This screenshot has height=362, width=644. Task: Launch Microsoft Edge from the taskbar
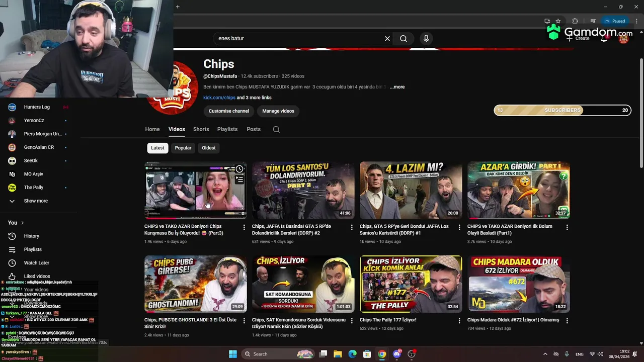tap(353, 354)
